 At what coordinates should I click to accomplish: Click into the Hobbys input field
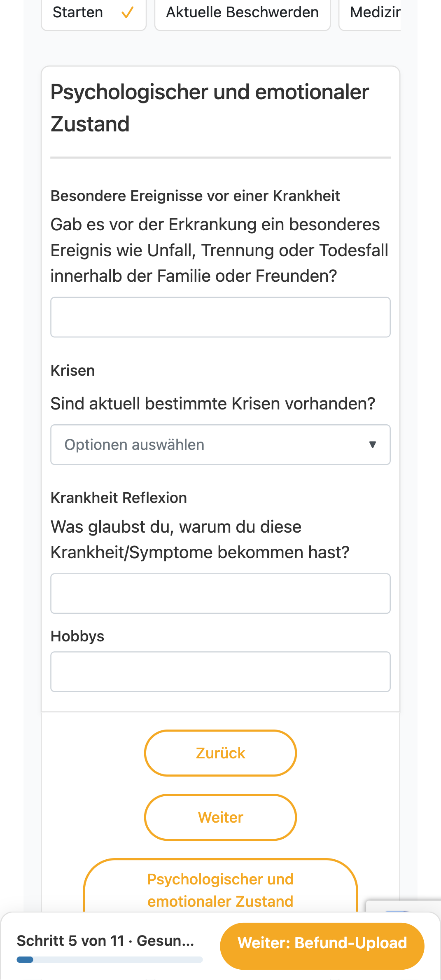pyautogui.click(x=220, y=671)
